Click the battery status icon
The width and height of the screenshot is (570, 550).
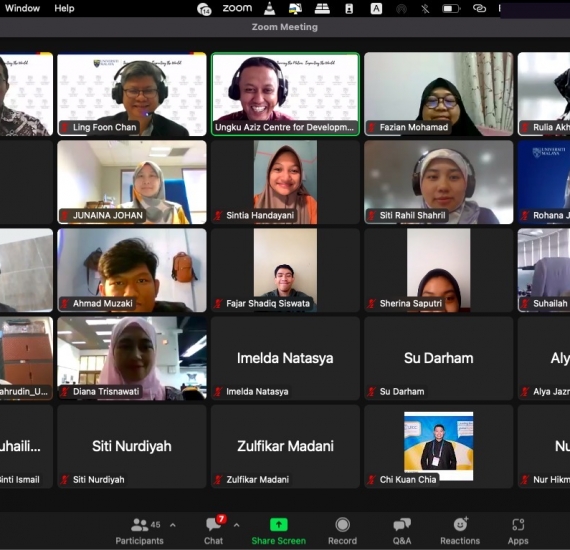(x=451, y=8)
